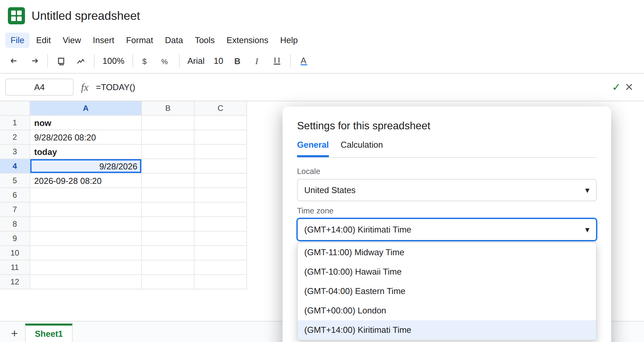Select row 4 header
This screenshot has width=644, height=342.
point(15,166)
